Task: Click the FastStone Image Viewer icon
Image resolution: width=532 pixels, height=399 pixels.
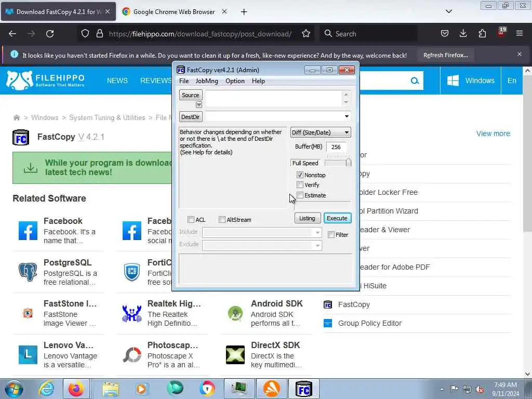Action: click(28, 313)
